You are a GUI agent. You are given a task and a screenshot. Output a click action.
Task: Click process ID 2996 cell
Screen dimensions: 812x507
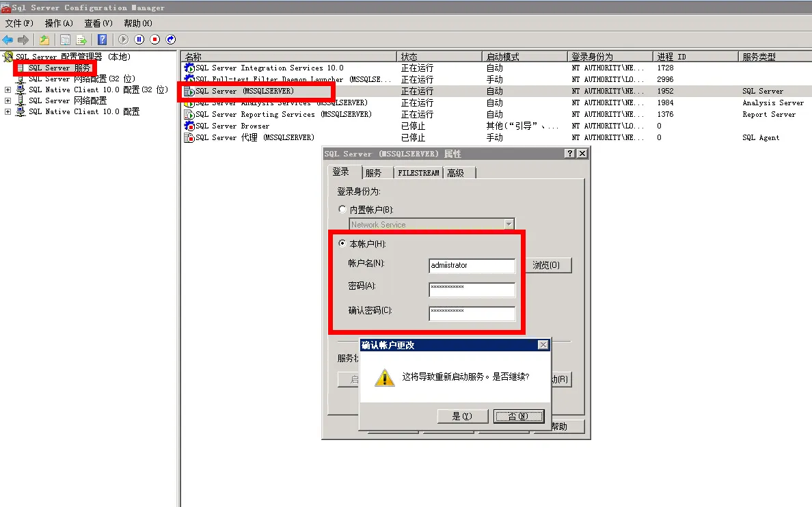[x=665, y=79]
